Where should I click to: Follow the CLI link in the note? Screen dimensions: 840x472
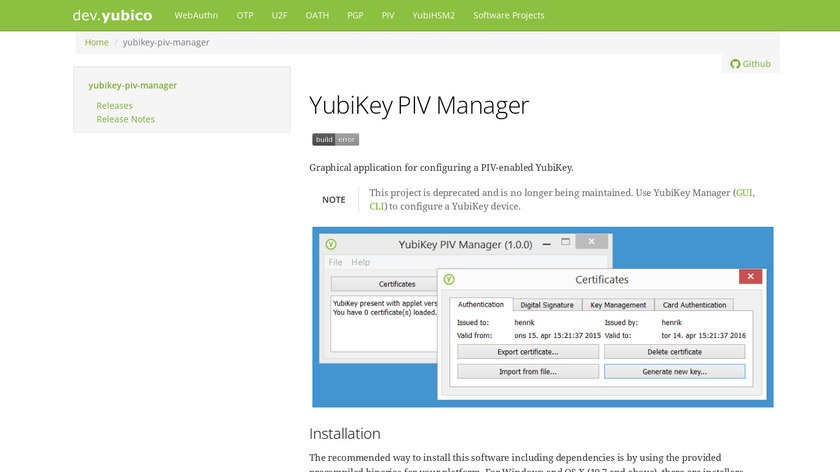[377, 206]
